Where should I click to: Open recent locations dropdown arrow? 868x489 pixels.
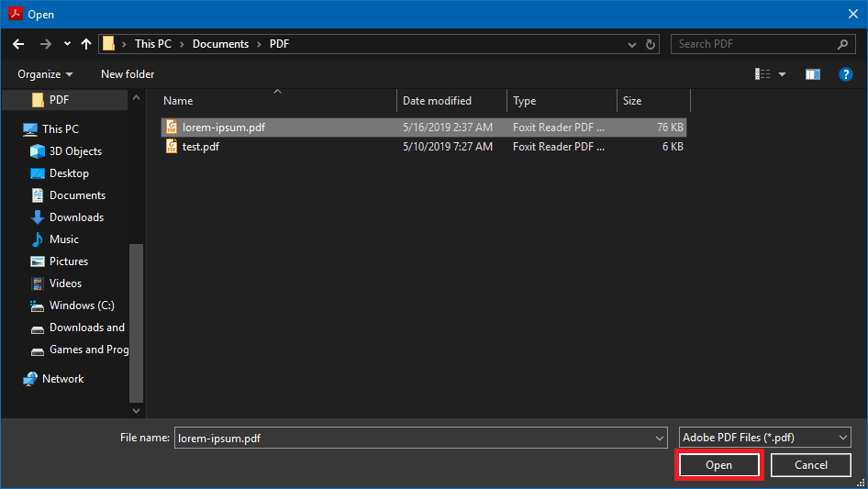point(67,44)
